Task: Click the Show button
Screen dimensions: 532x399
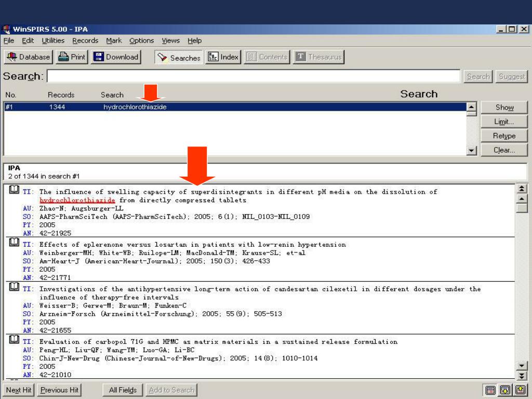Action: click(x=504, y=108)
